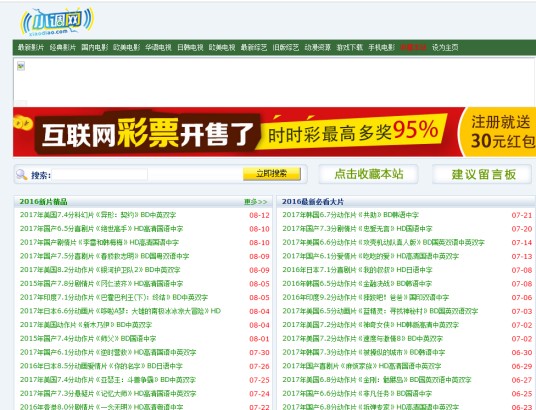The height and width of the screenshot is (410, 536).
Task: Open movie 《非凡任务》 BD国语中字
Action: 357,393
